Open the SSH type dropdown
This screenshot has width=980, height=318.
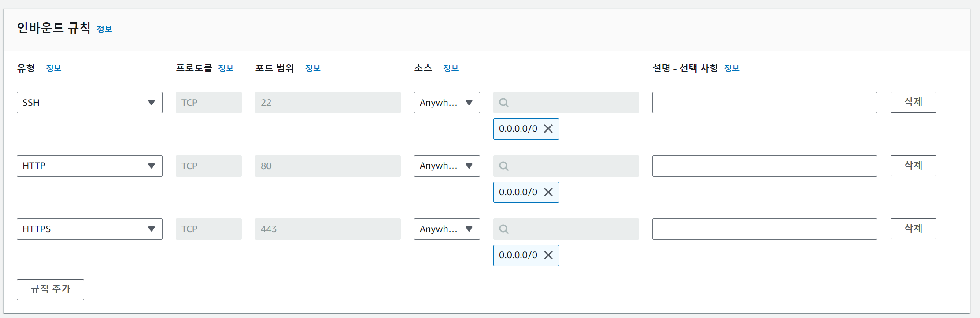pyautogui.click(x=89, y=103)
